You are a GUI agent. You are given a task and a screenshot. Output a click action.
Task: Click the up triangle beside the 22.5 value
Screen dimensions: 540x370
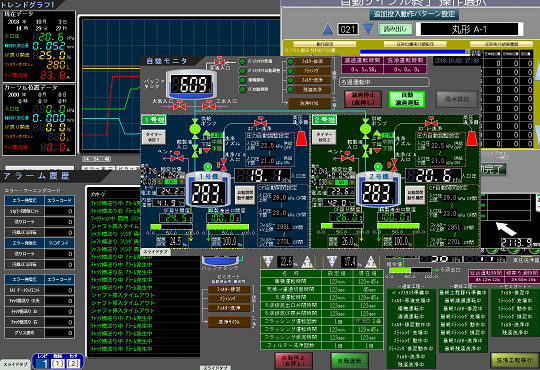[307, 262]
